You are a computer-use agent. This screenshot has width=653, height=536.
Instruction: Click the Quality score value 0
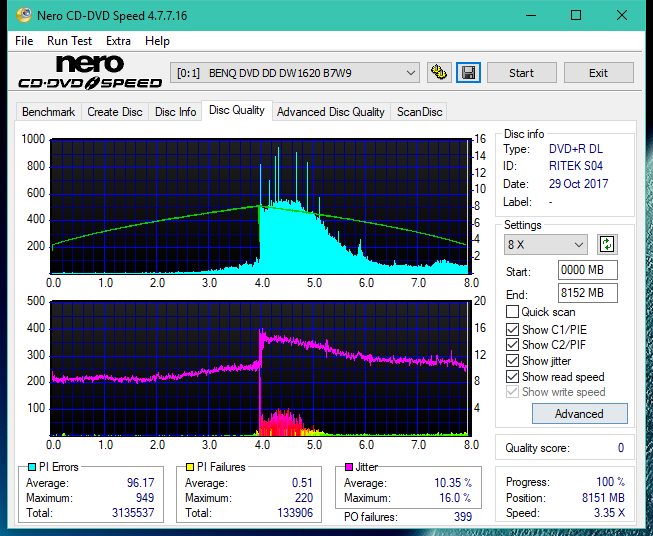(621, 448)
